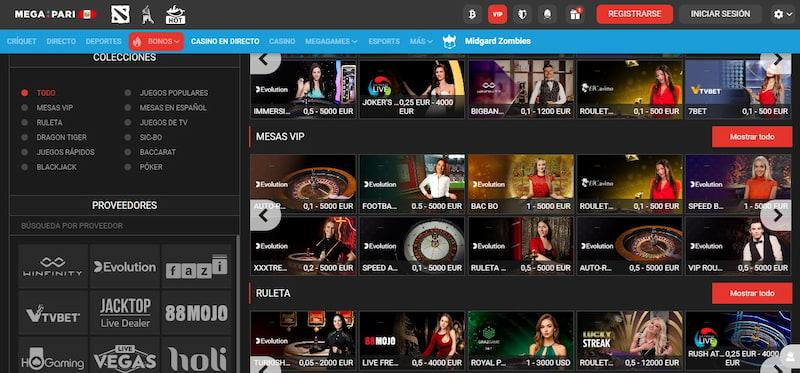This screenshot has height=373, width=800.
Task: Click Mostrar todo for MESAS VIP
Action: (752, 137)
